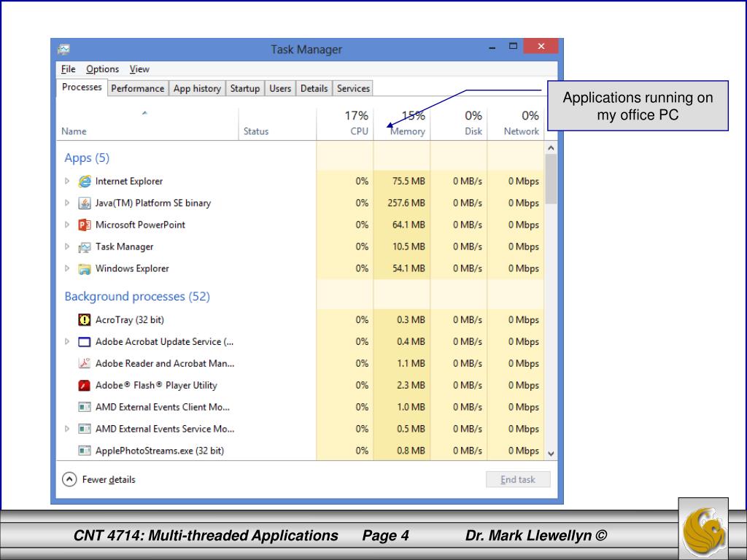
Task: Select the 75.5 MB memory cell
Action: (402, 181)
